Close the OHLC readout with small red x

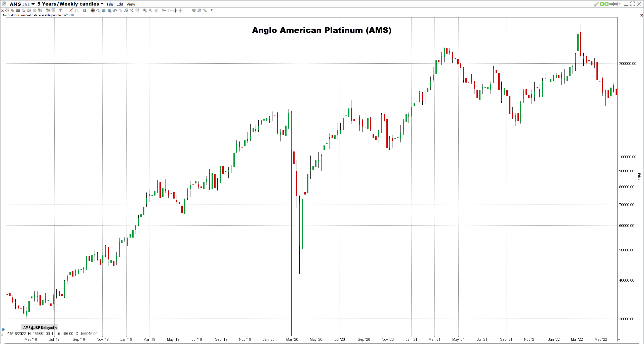pyautogui.click(x=8, y=333)
